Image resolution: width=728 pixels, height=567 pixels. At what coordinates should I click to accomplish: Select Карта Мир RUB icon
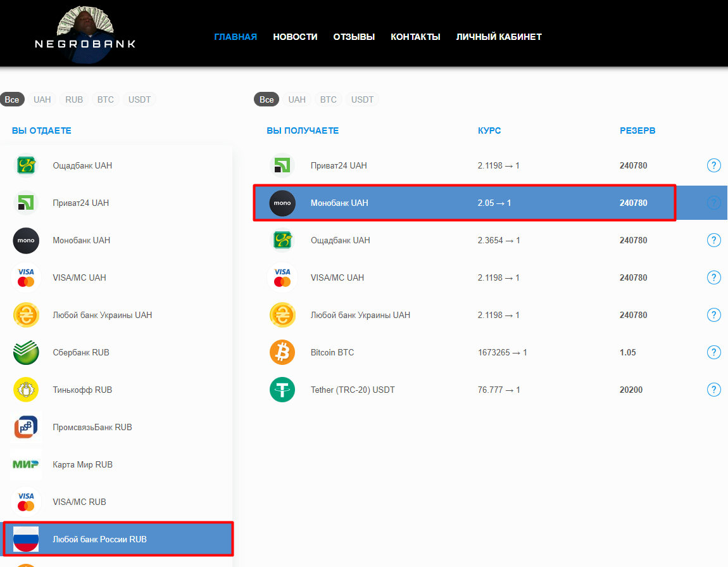tap(26, 464)
